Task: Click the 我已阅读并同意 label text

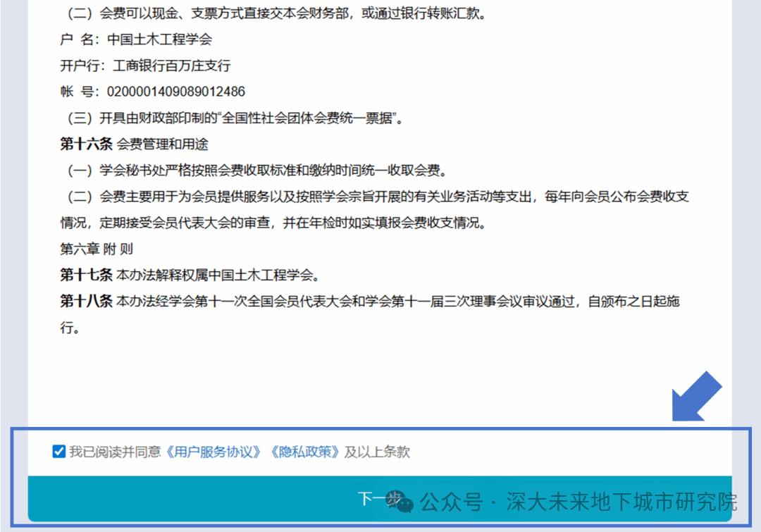Action: [116, 452]
